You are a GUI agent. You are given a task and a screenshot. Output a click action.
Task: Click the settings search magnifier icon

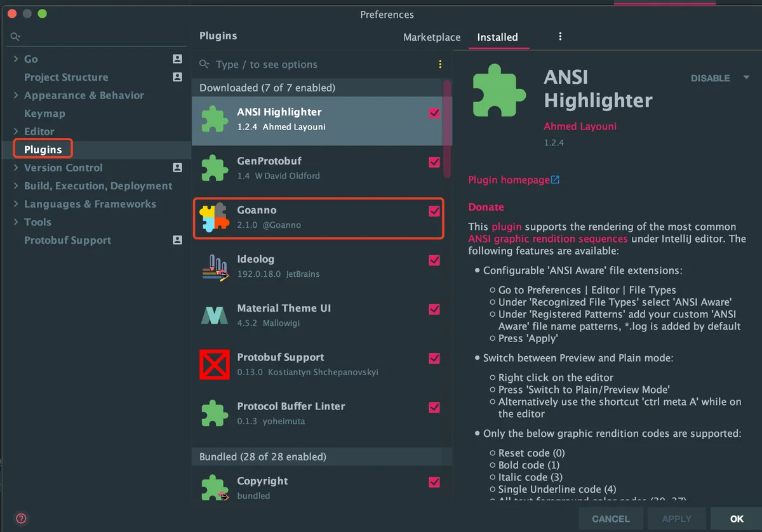point(16,37)
